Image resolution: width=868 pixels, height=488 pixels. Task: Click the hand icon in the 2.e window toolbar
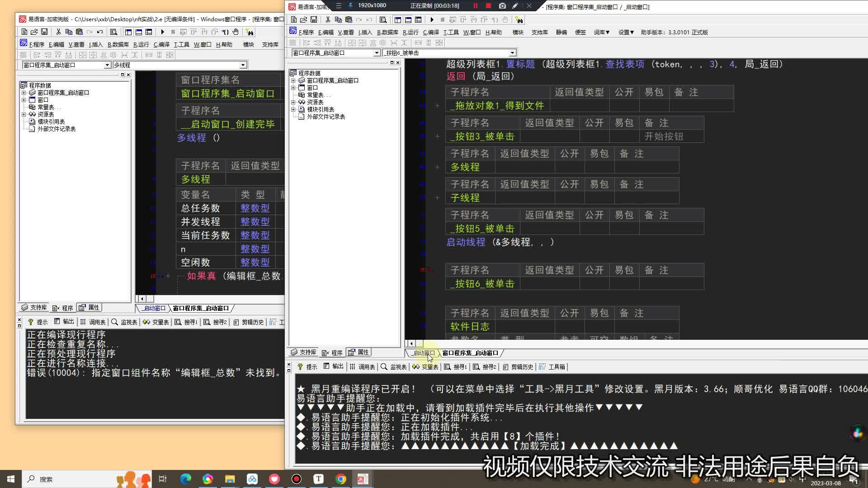pyautogui.click(x=236, y=32)
